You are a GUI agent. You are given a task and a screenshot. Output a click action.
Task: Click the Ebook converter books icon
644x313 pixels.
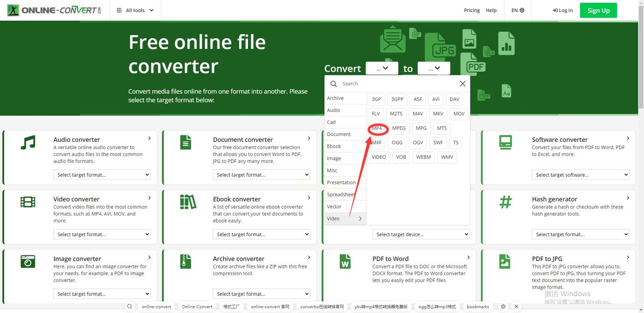coord(188,202)
